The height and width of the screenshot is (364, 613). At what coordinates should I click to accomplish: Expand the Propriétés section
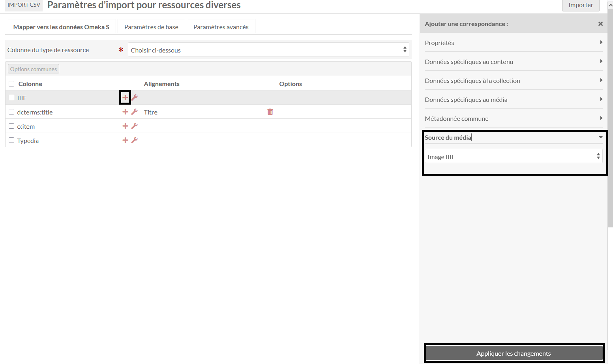coord(513,43)
